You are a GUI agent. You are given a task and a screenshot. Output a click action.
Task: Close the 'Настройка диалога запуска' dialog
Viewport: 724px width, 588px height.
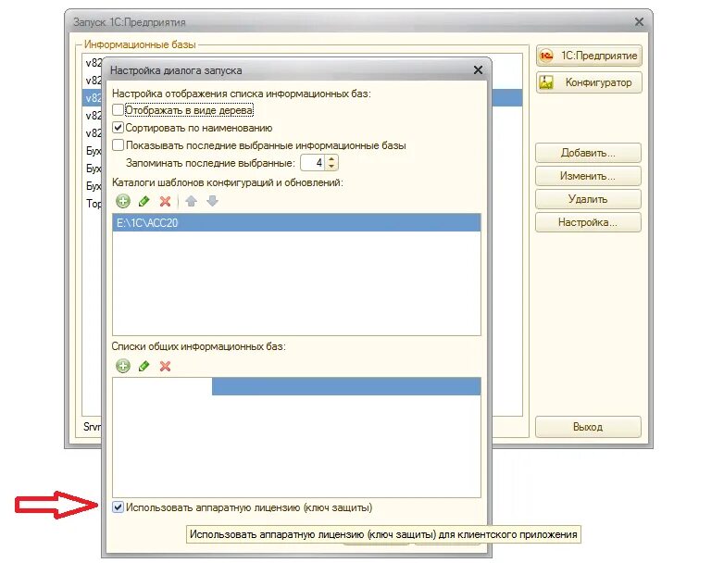tap(479, 69)
